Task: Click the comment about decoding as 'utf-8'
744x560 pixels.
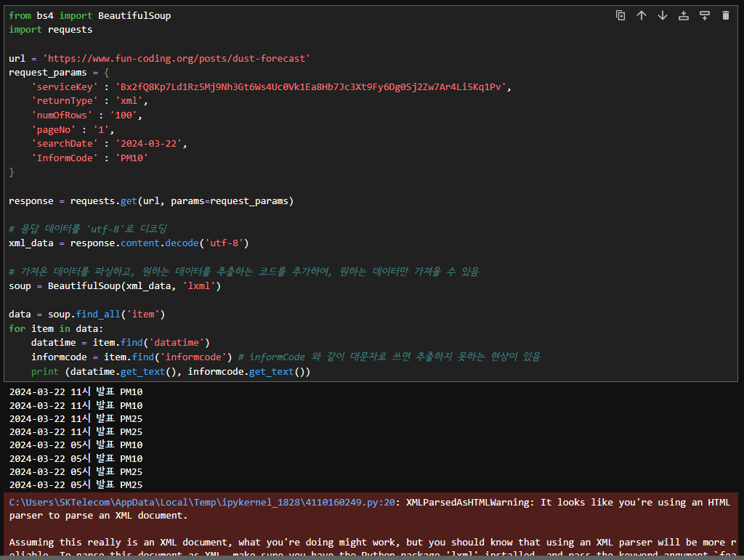Action: tap(88, 229)
